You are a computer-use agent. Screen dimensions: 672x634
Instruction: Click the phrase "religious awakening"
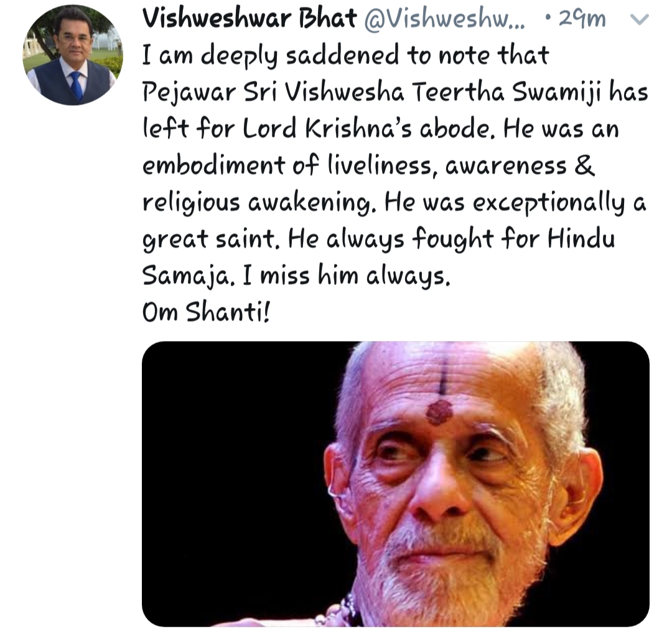pyautogui.click(x=258, y=202)
